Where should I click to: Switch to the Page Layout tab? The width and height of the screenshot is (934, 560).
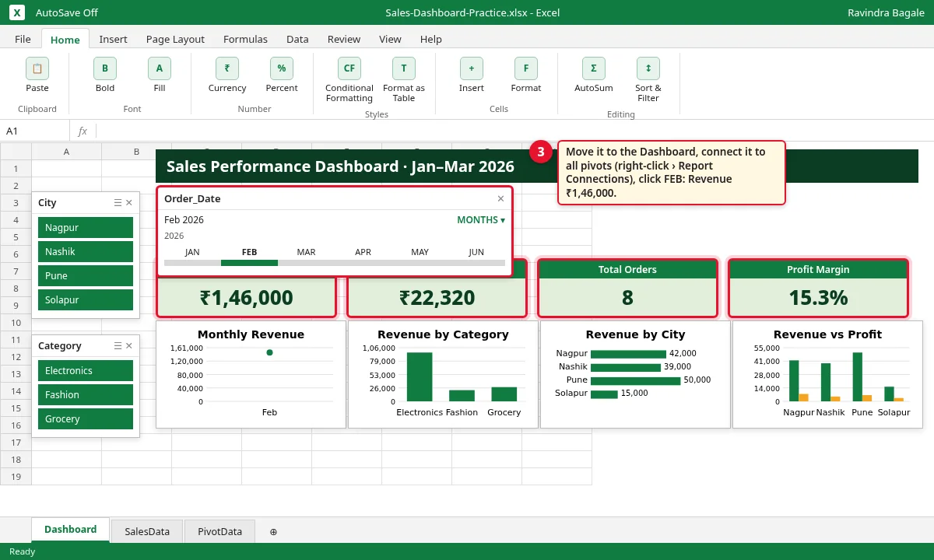pyautogui.click(x=175, y=39)
